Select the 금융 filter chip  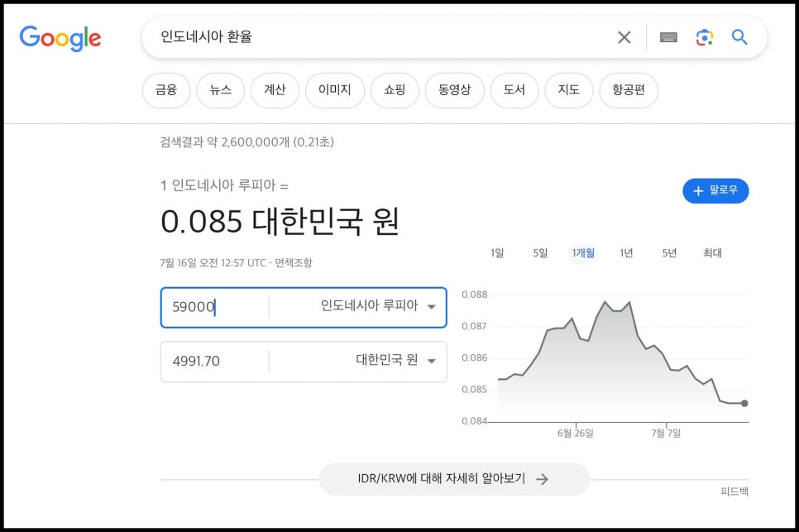point(166,90)
